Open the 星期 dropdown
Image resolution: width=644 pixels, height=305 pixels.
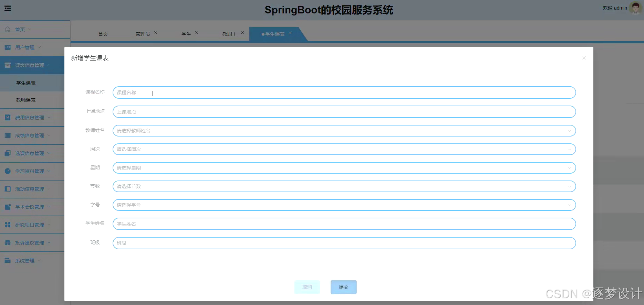(344, 168)
